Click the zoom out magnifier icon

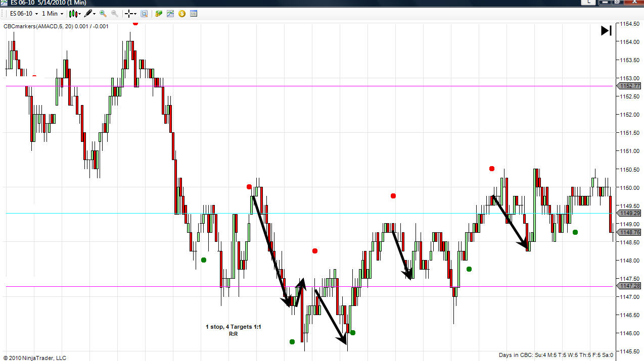pos(115,14)
